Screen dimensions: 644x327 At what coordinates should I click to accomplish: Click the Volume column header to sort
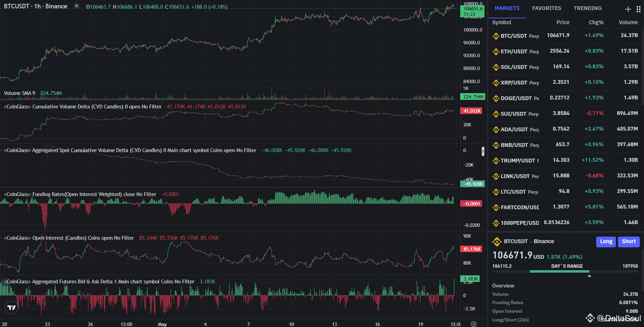tap(628, 22)
